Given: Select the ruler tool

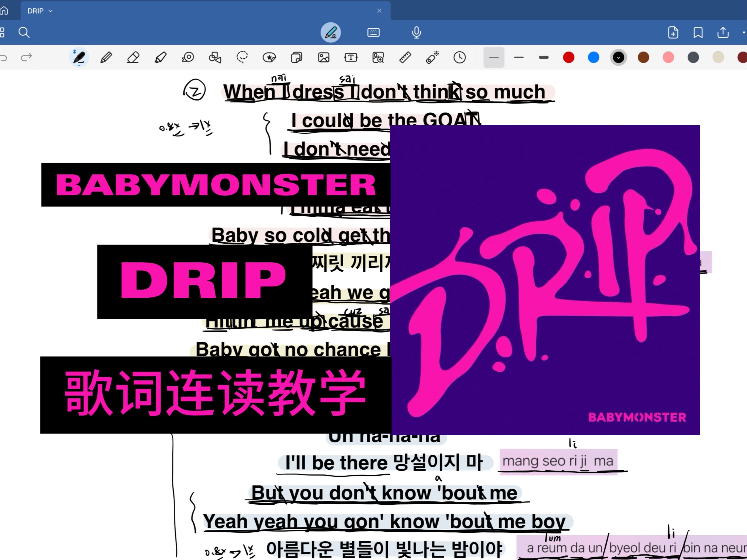Looking at the screenshot, I should [x=405, y=57].
